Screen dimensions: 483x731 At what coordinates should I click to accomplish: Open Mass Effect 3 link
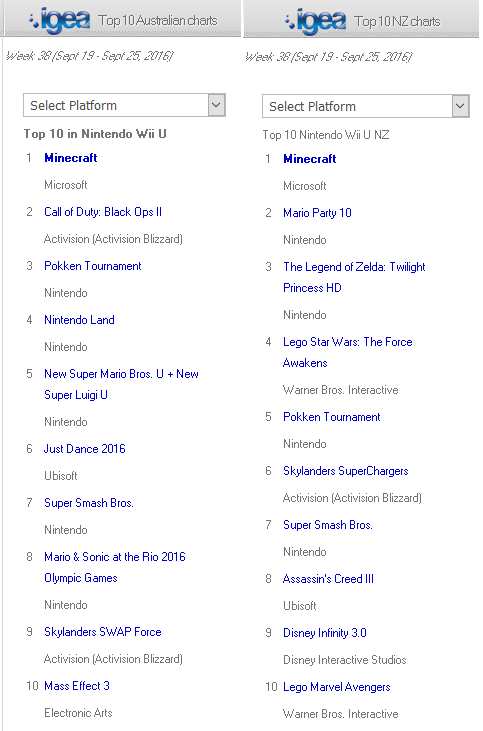(77, 686)
